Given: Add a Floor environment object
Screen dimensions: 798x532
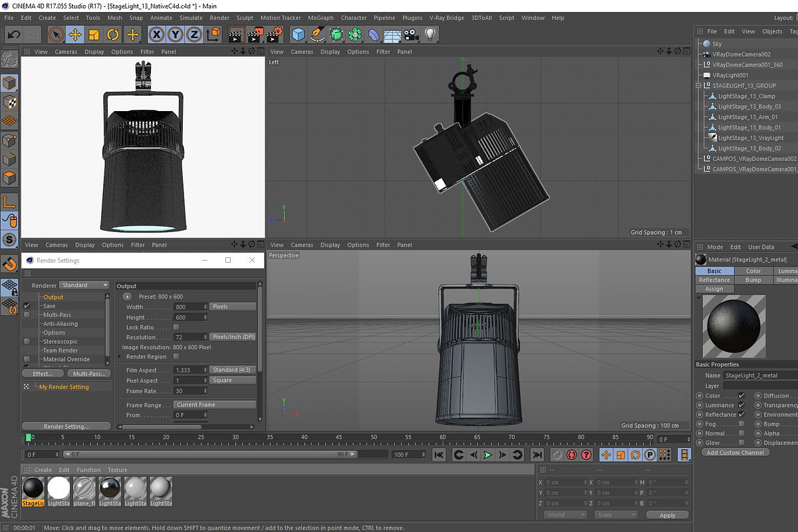Looking at the screenshot, I should [393, 34].
